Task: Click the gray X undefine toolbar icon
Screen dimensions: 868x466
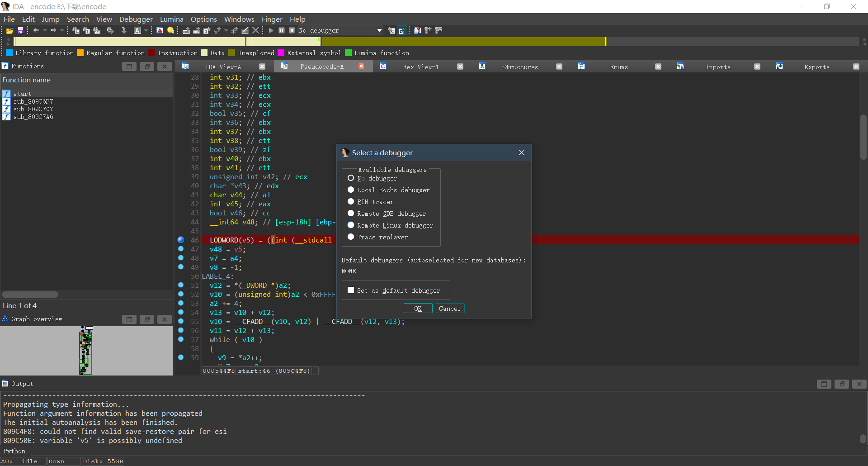Action: coord(256,30)
